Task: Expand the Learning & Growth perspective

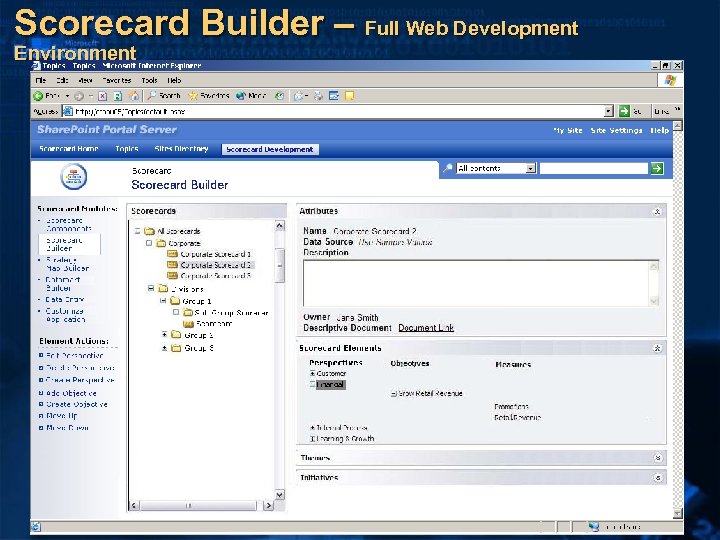Action: point(312,439)
